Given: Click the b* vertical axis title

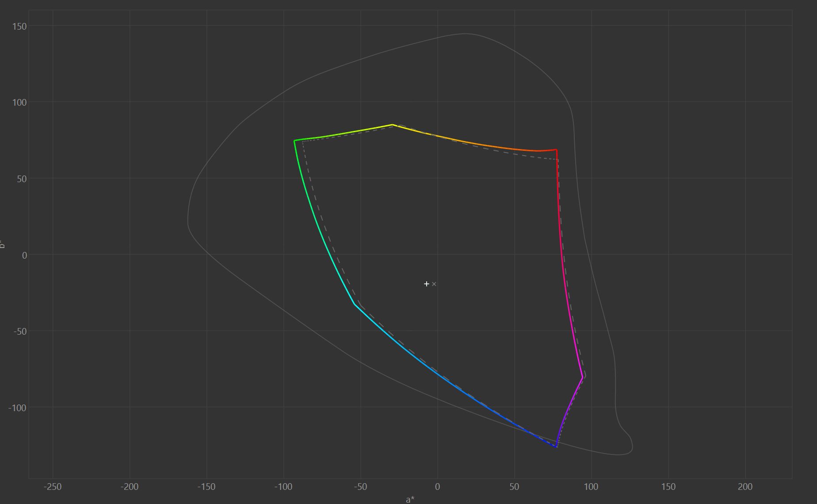Looking at the screenshot, I should [x=2, y=244].
